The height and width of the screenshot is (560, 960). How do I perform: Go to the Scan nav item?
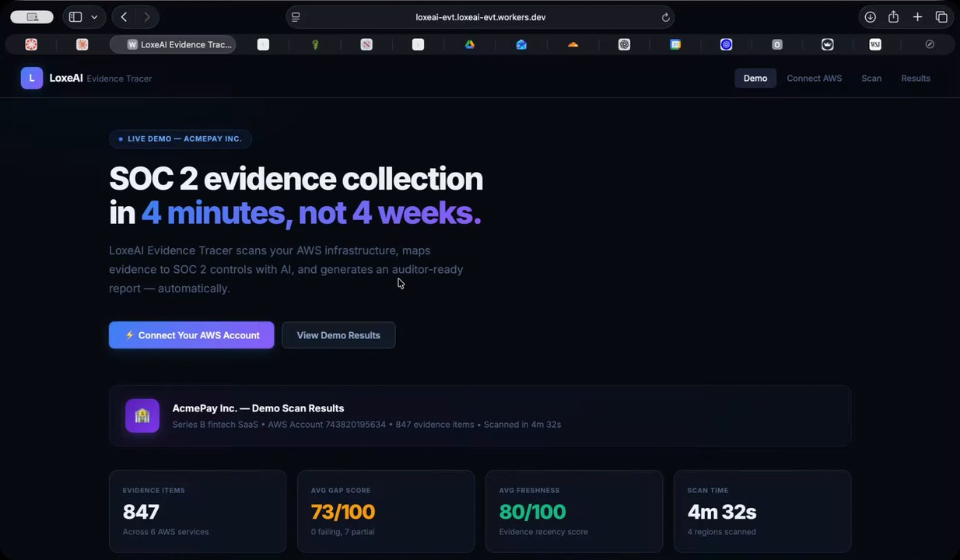[871, 78]
